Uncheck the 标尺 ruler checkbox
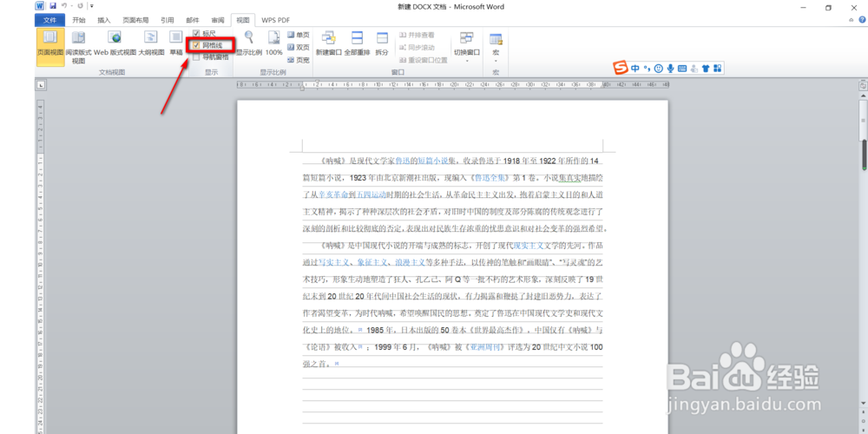The image size is (868, 434). tap(196, 34)
